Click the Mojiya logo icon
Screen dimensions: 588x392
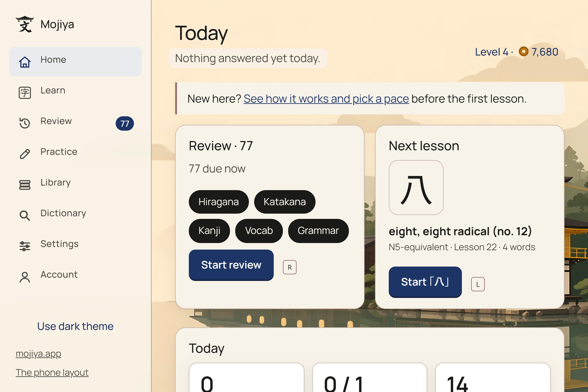[x=25, y=24]
